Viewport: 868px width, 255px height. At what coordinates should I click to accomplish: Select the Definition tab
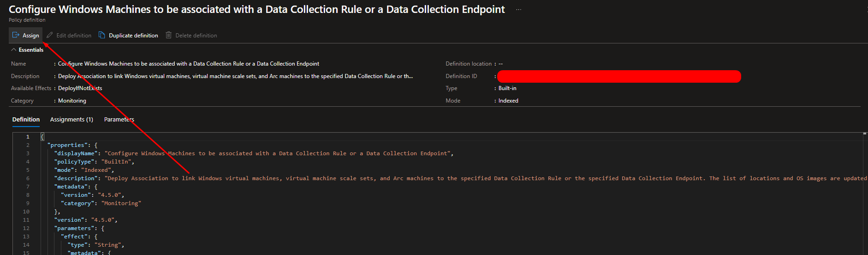pos(26,120)
